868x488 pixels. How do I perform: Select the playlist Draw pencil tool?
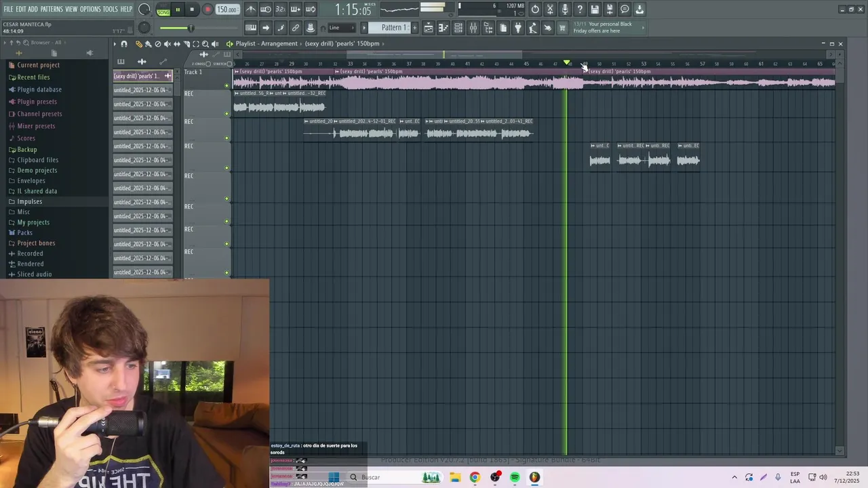point(139,44)
